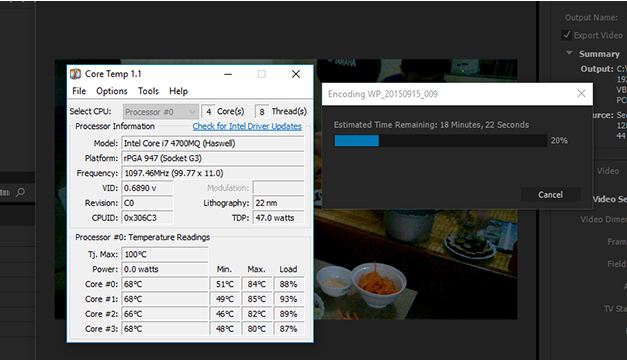Click the Frequency field 1097.46MHz
Image resolution: width=627 pixels, height=360 pixels.
click(x=213, y=173)
